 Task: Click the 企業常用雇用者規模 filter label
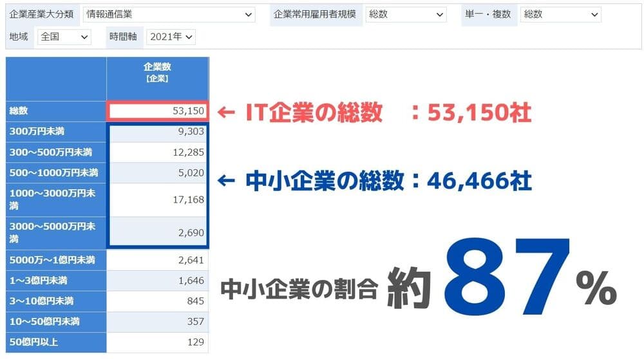[315, 14]
